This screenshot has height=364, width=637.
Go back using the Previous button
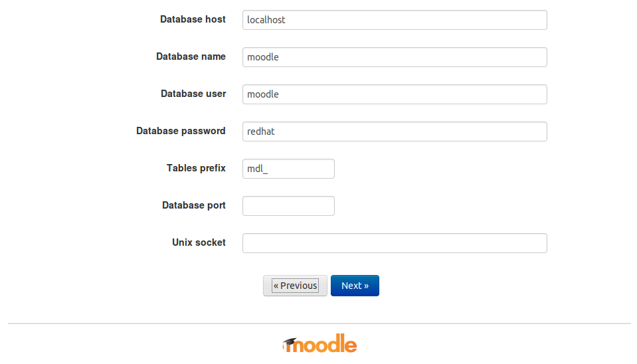click(295, 286)
